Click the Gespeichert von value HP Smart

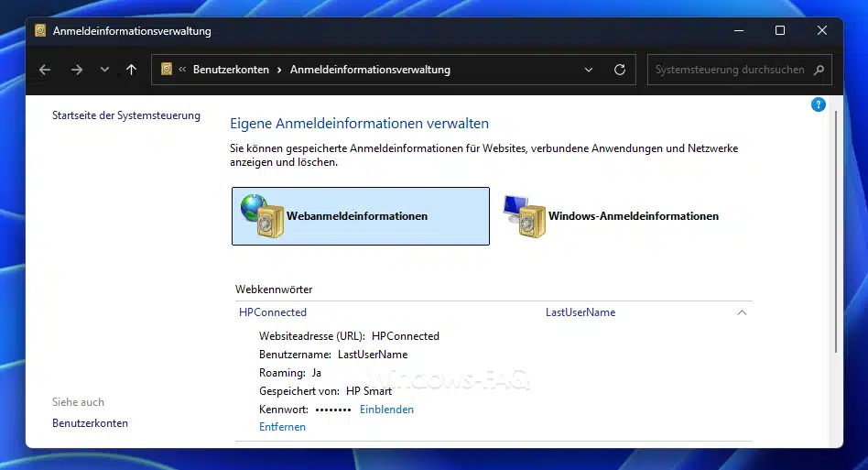point(369,391)
